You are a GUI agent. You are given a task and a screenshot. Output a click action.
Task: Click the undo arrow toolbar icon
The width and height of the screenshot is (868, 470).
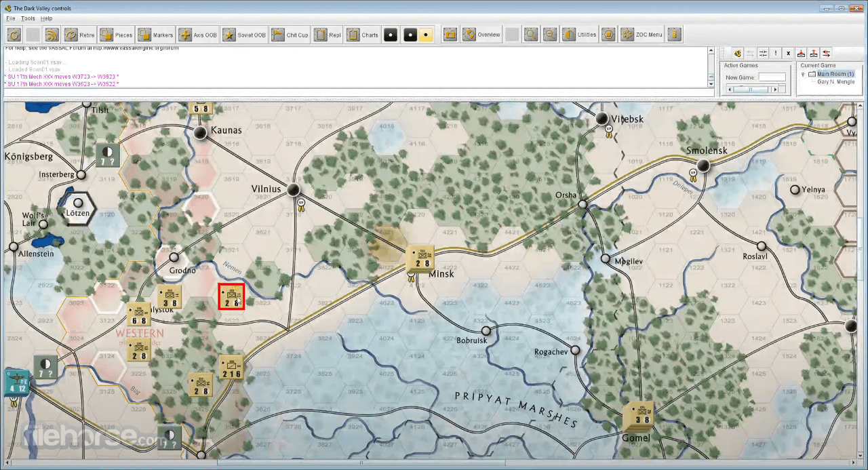14,35
